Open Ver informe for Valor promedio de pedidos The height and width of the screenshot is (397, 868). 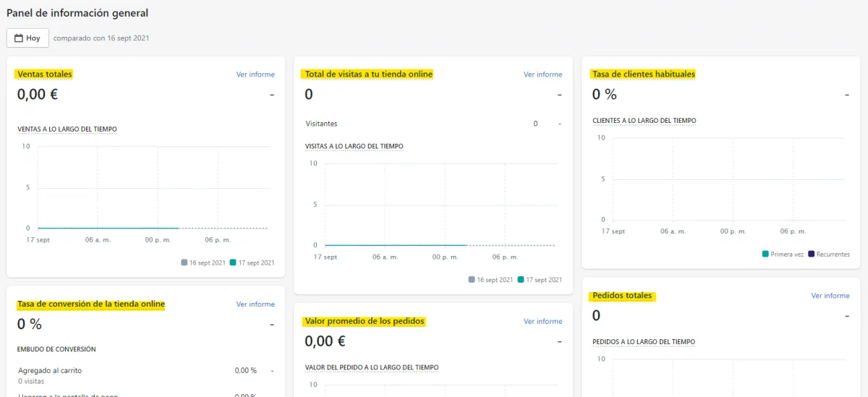[542, 321]
